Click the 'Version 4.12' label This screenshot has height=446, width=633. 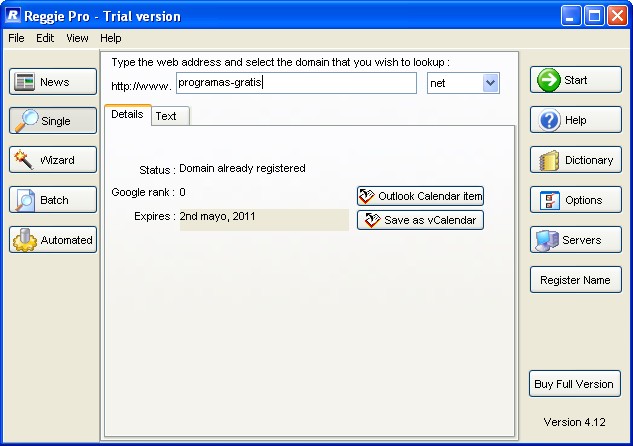pos(574,422)
